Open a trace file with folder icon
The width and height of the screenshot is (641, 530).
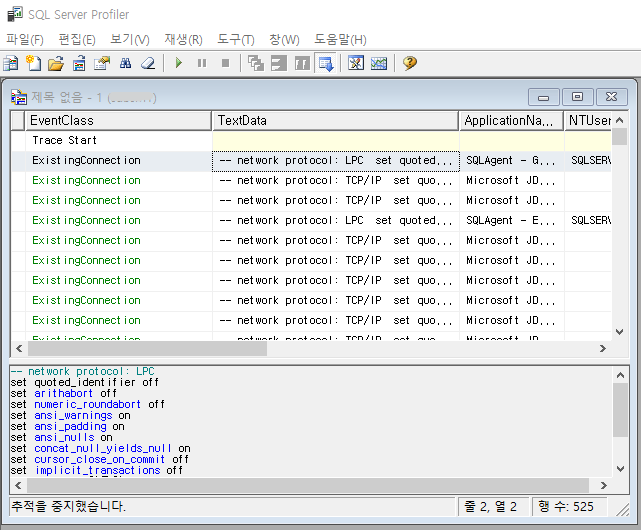(x=56, y=63)
